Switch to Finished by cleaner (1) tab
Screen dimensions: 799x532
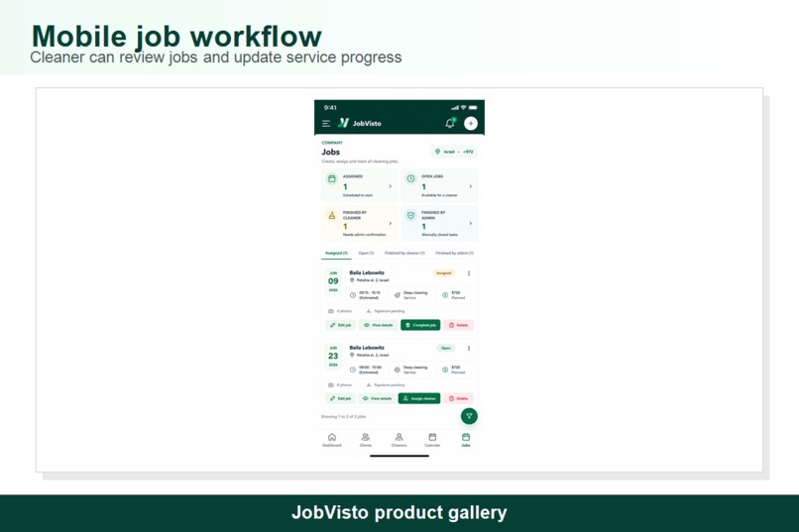pos(404,253)
